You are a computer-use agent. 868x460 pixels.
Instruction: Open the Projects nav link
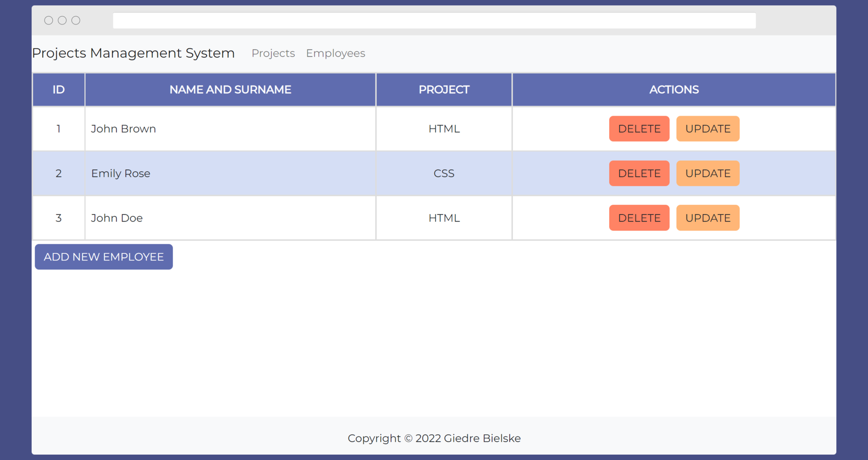[x=273, y=53]
